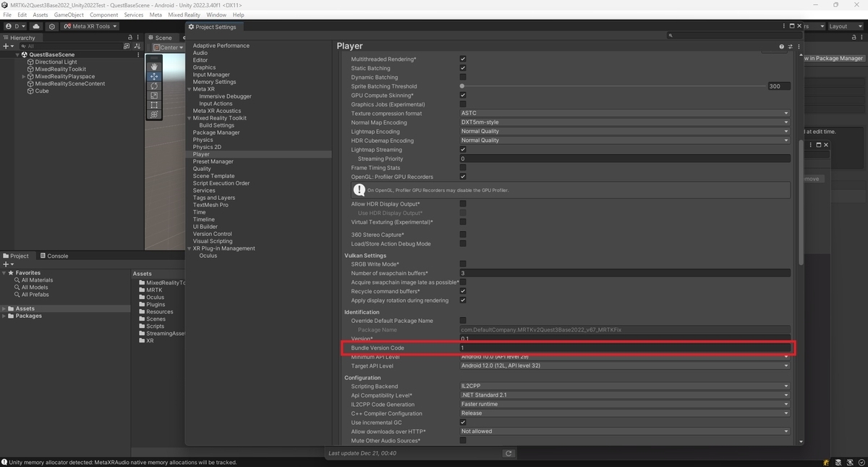Image resolution: width=868 pixels, height=467 pixels.
Task: Open the Unity Services settings gear icon
Action: pos(52,26)
